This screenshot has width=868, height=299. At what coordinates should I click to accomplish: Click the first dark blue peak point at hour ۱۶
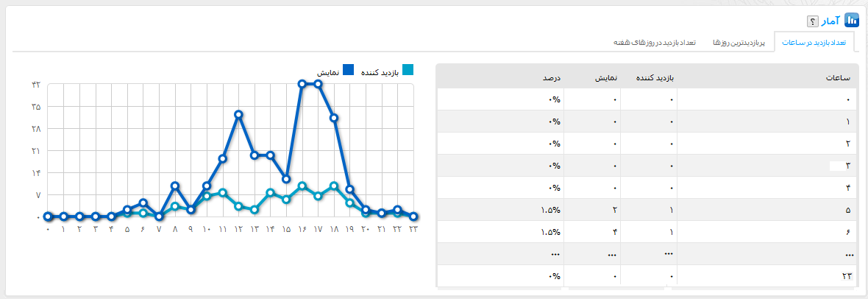(x=302, y=84)
